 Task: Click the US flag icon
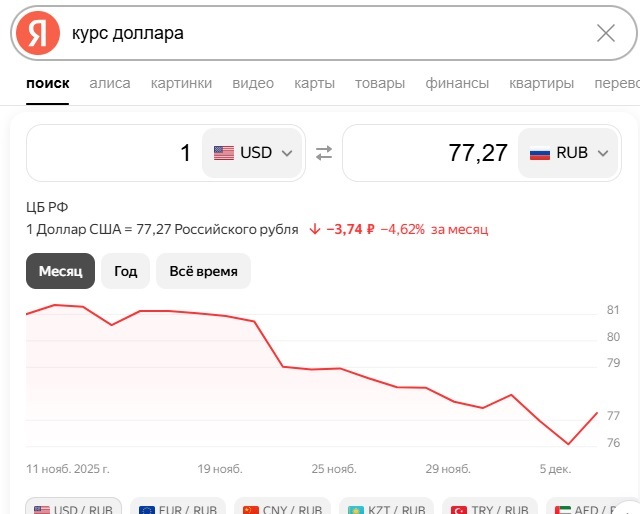223,153
